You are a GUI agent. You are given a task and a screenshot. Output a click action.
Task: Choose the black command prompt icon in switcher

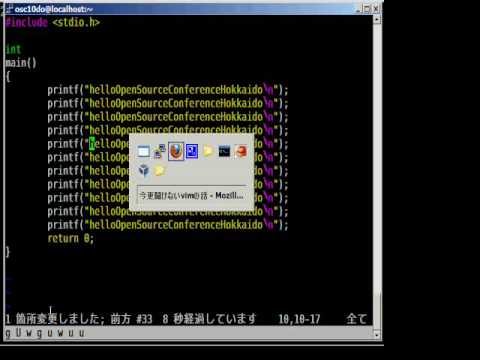pos(224,152)
